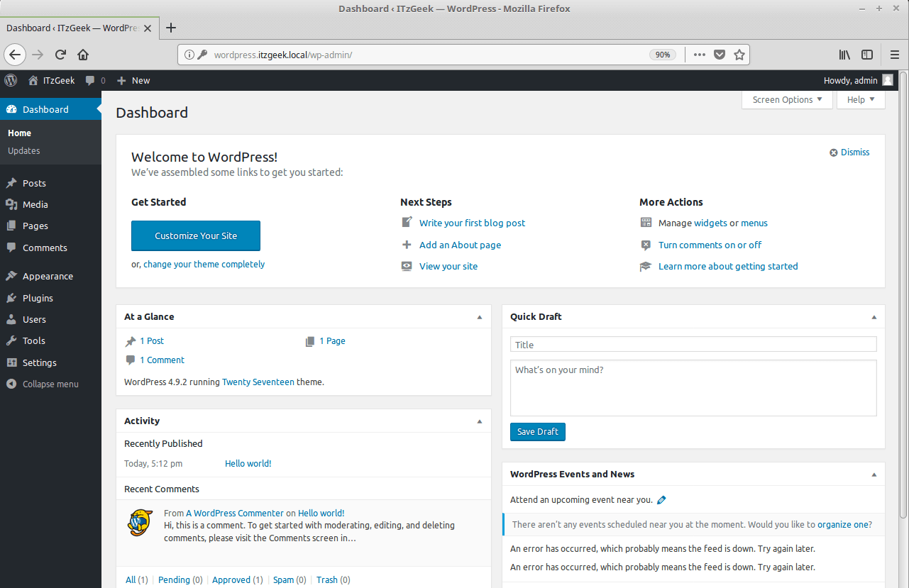Click What's on your mind text area
This screenshot has width=909, height=588.
(x=693, y=388)
